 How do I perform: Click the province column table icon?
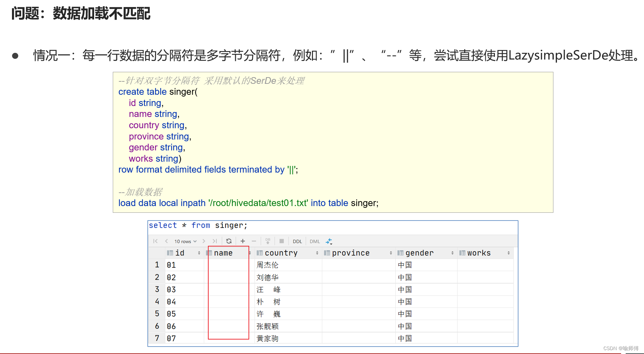click(x=327, y=253)
